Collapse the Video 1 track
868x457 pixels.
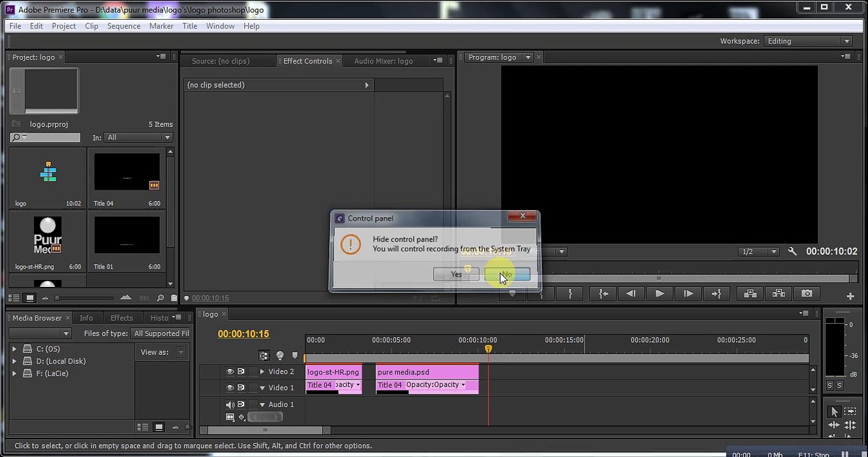pyautogui.click(x=262, y=388)
